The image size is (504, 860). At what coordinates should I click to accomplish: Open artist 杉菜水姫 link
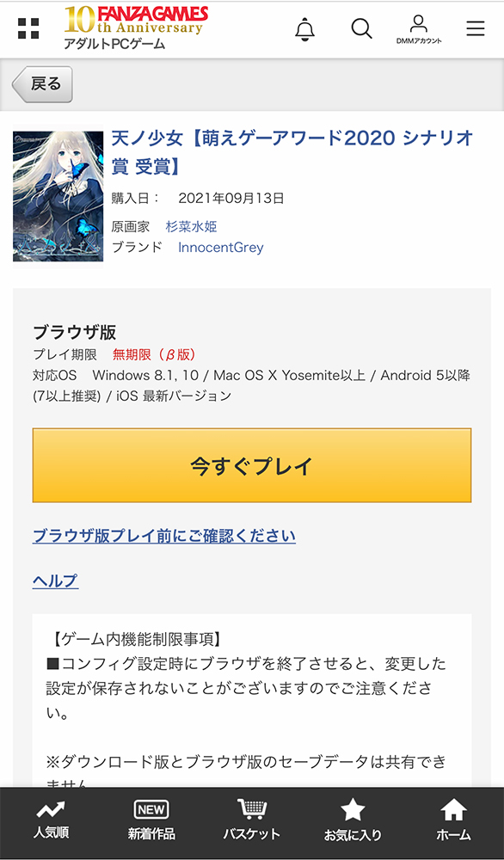(x=192, y=226)
